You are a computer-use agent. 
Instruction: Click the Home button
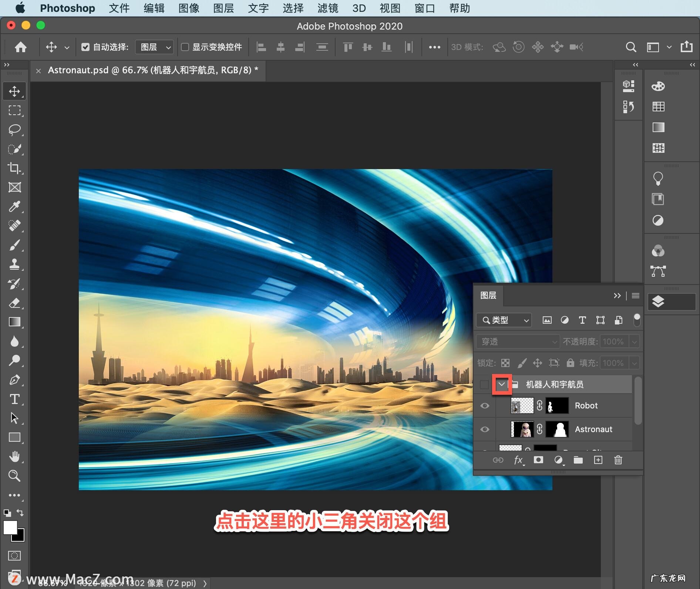click(21, 47)
